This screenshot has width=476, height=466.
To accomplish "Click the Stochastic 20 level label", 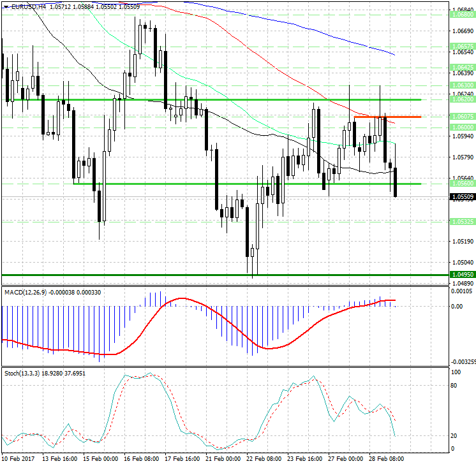I will click(x=454, y=436).
